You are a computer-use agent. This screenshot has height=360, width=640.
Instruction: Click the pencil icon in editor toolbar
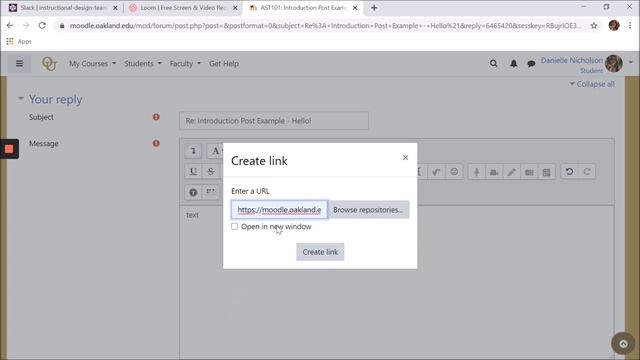[511, 172]
